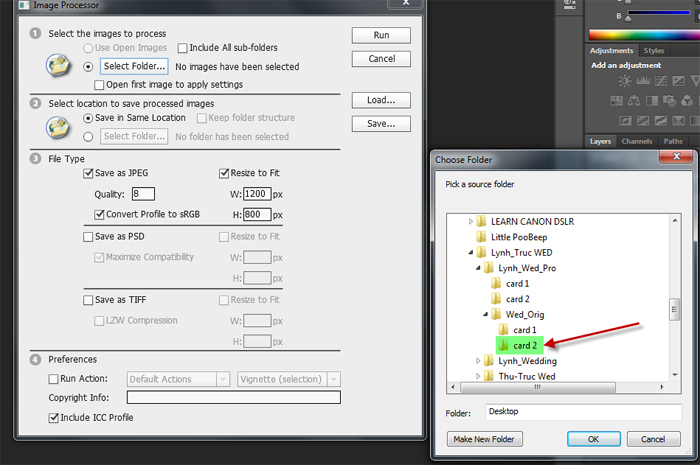The image size is (700, 465).
Task: Enable Save as TIFF
Action: pyautogui.click(x=88, y=300)
